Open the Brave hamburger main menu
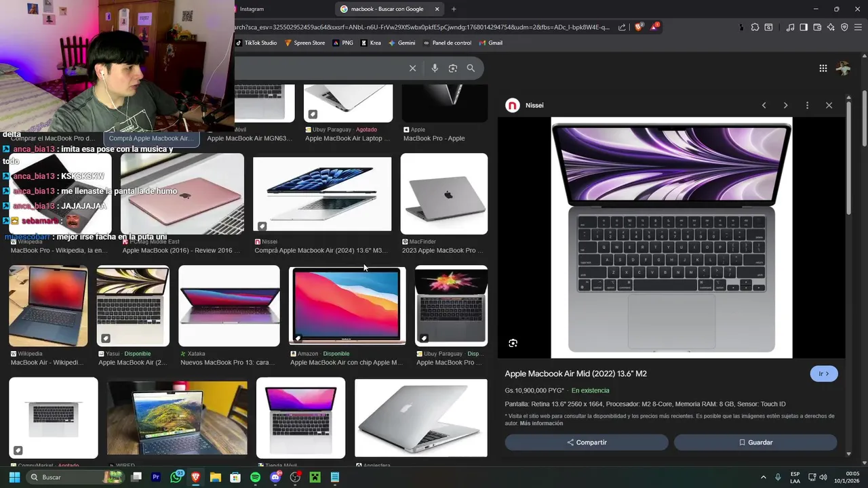 [858, 27]
